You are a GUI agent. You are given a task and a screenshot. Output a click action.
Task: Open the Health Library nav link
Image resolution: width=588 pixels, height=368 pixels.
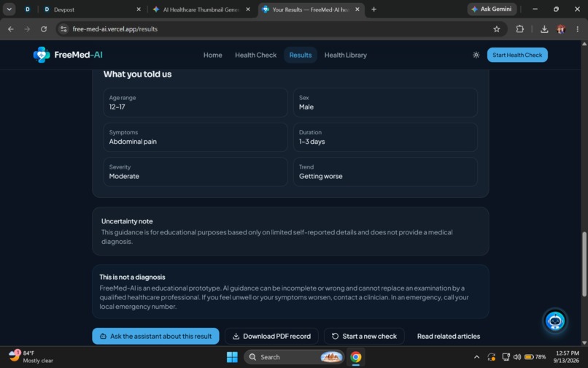[345, 55]
